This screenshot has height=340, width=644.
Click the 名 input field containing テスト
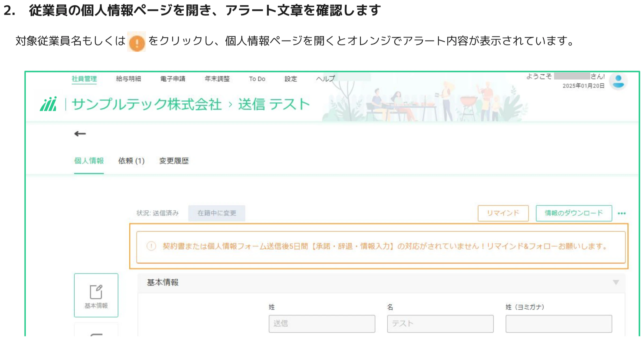(440, 324)
